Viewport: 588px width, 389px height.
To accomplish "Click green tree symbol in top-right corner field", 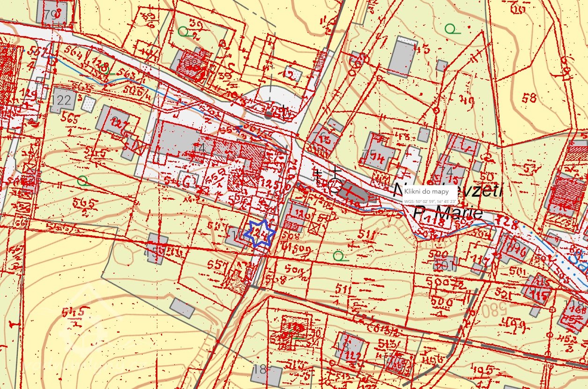I will tap(451, 29).
